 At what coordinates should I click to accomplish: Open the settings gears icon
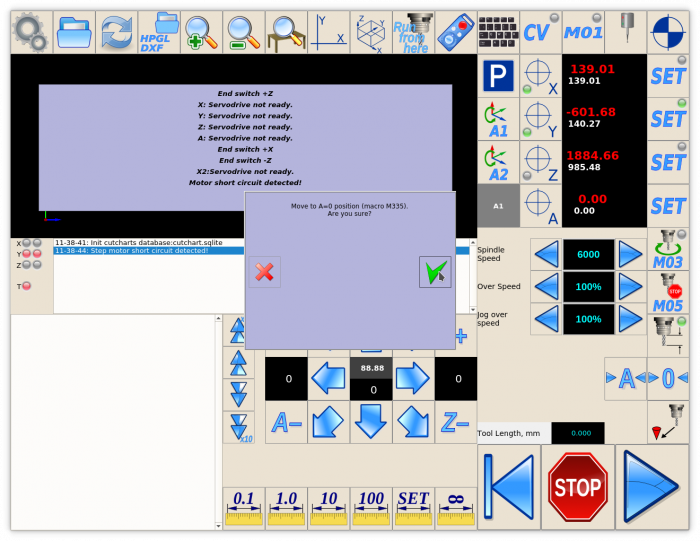coord(31,32)
